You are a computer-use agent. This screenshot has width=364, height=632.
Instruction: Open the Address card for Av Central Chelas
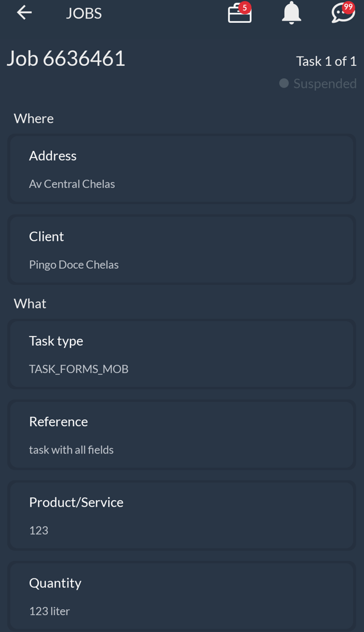click(182, 169)
